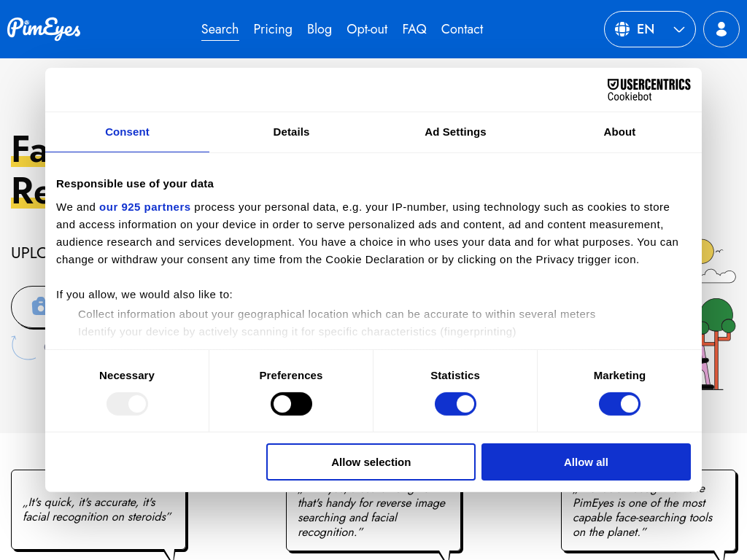747x560 pixels.
Task: Click the globe language icon
Action: tap(622, 29)
